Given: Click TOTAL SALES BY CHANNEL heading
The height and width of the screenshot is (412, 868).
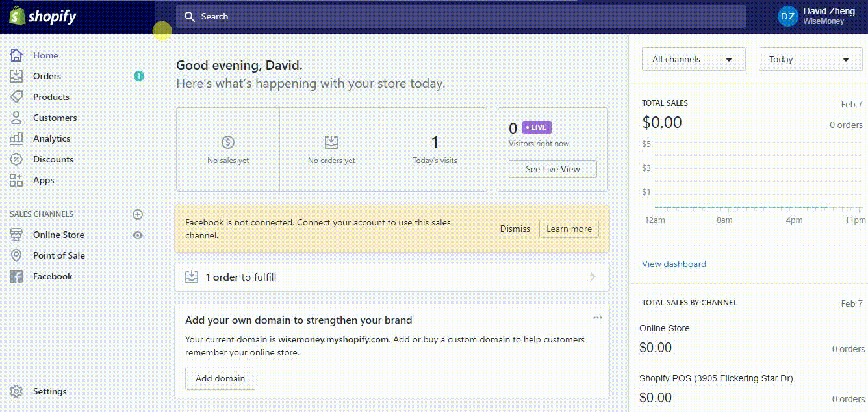Looking at the screenshot, I should click(x=689, y=303).
